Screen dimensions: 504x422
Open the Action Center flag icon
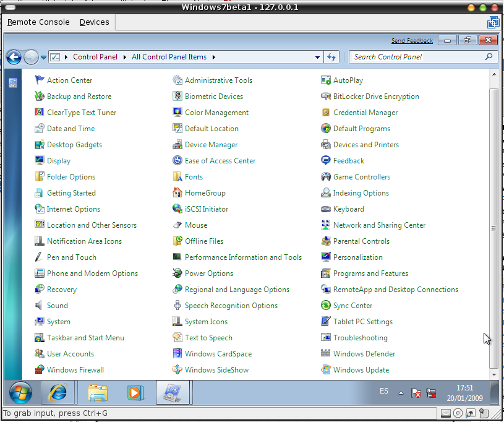pyautogui.click(x=39, y=80)
